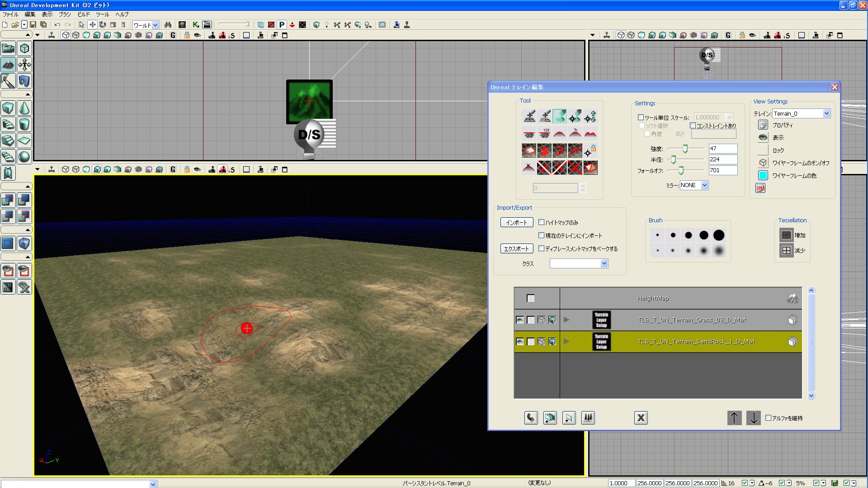Enable ハイトマップのみ checkbox
The width and height of the screenshot is (868, 488).
541,222
